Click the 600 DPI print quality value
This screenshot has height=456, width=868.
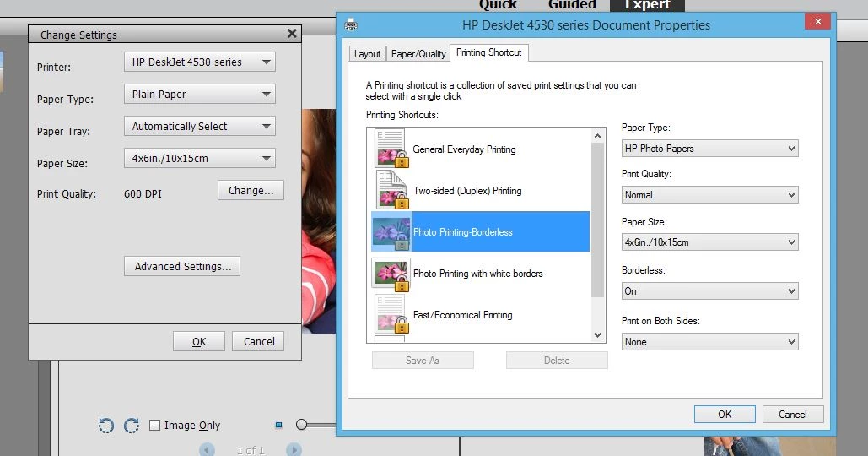[x=143, y=194]
